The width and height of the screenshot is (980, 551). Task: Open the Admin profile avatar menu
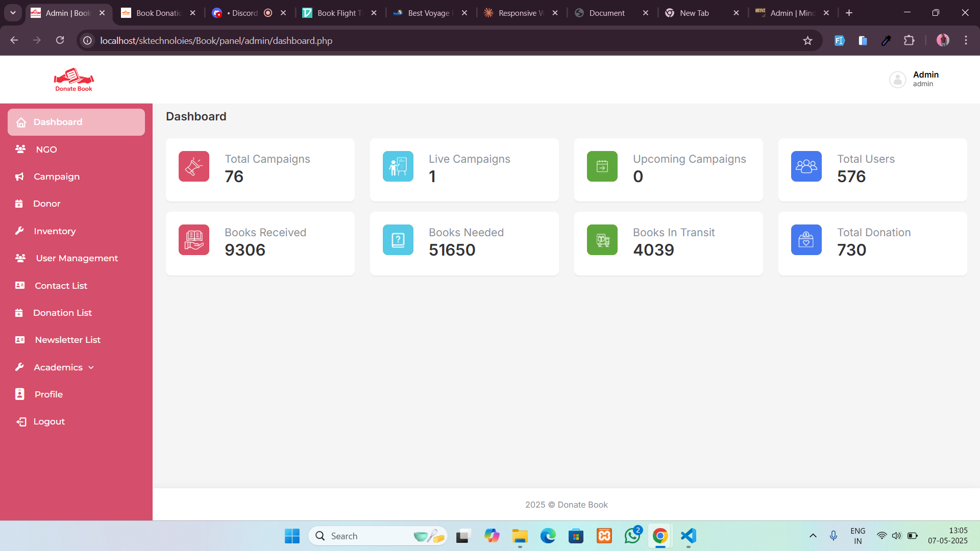pyautogui.click(x=898, y=80)
